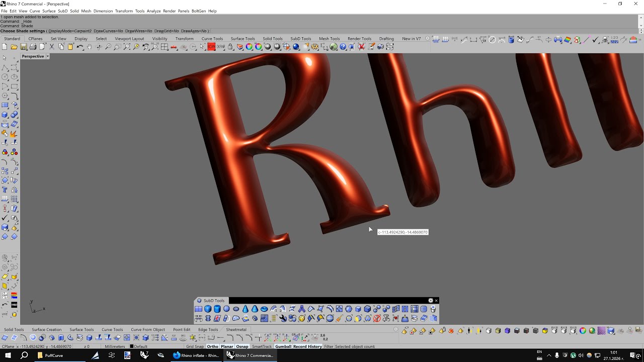This screenshot has height=362, width=644.
Task: Create a SubD sphere primitive
Action: (x=226, y=309)
